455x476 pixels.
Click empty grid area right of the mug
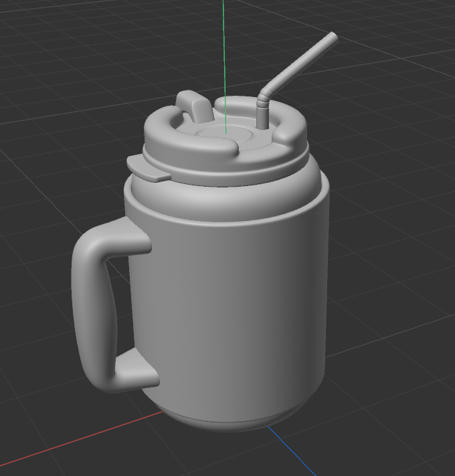(395, 268)
